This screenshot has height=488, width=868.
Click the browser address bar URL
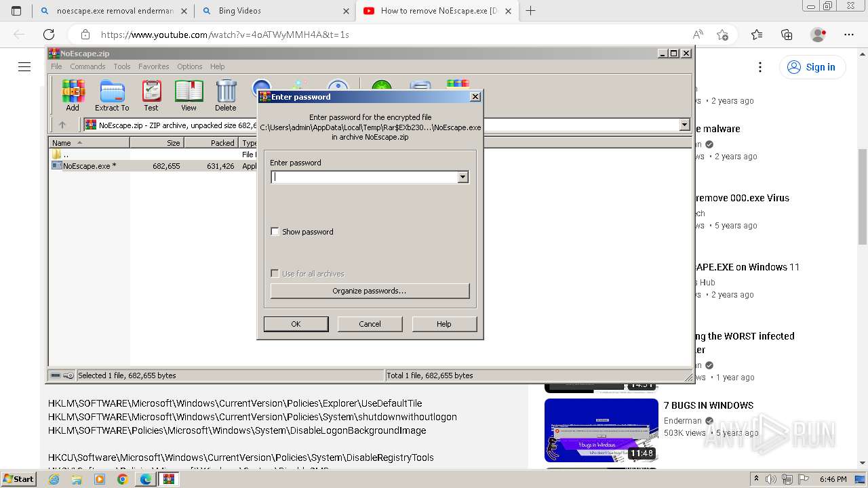tap(224, 35)
